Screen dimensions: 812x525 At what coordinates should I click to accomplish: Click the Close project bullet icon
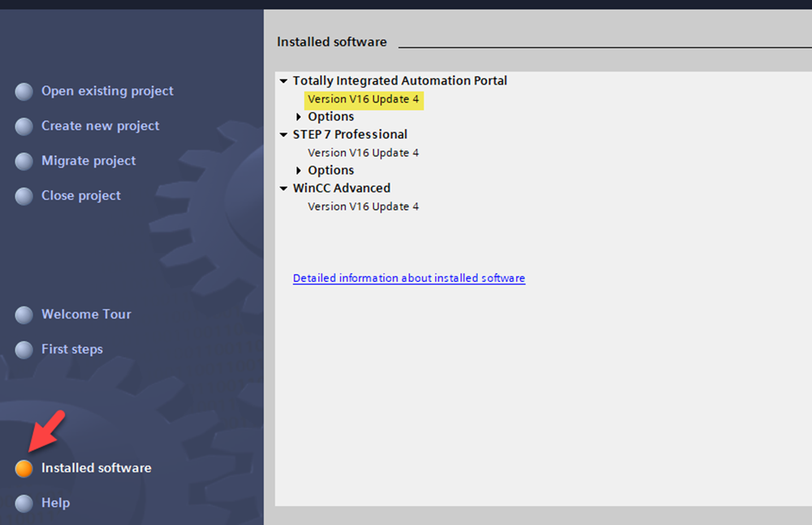point(24,196)
